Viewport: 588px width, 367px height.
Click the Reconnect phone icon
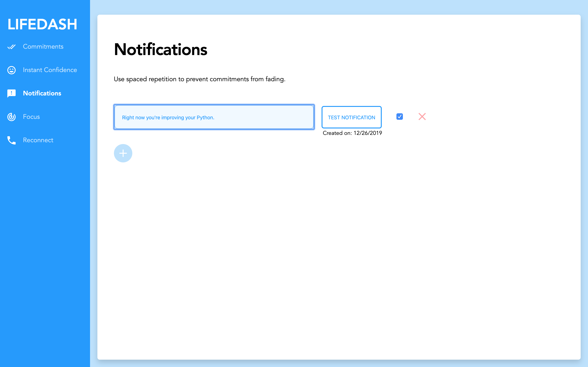pos(11,140)
